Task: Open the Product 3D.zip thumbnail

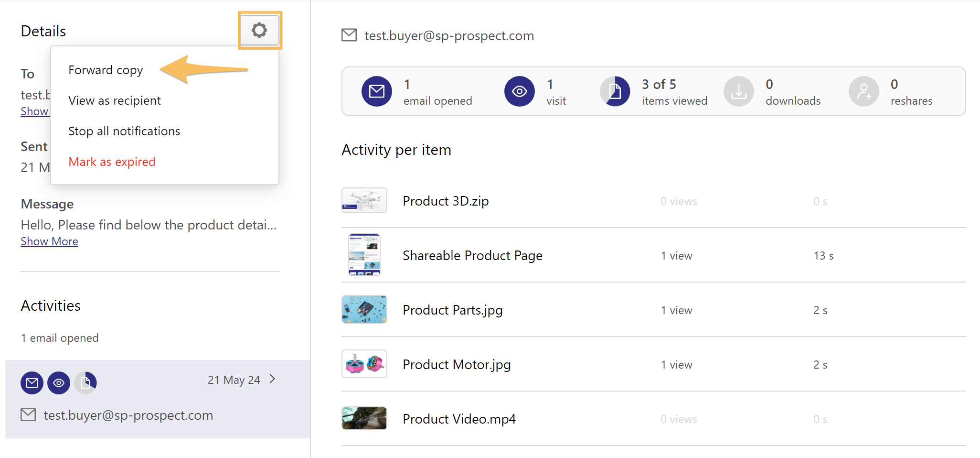Action: click(x=364, y=200)
